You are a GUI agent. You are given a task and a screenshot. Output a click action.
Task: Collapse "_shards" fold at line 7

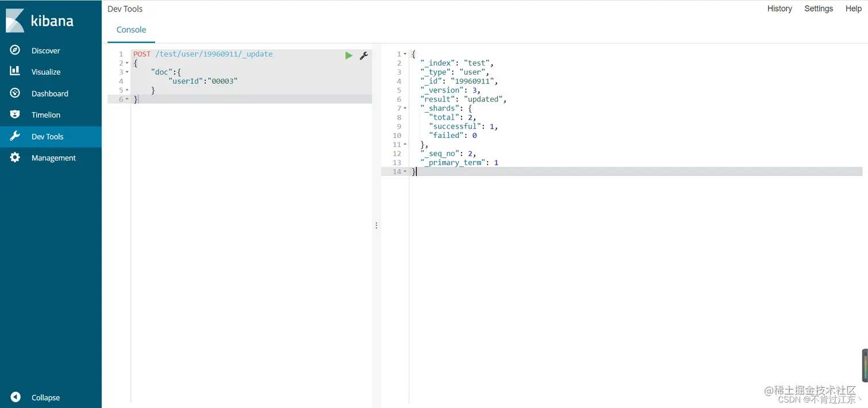pyautogui.click(x=405, y=108)
